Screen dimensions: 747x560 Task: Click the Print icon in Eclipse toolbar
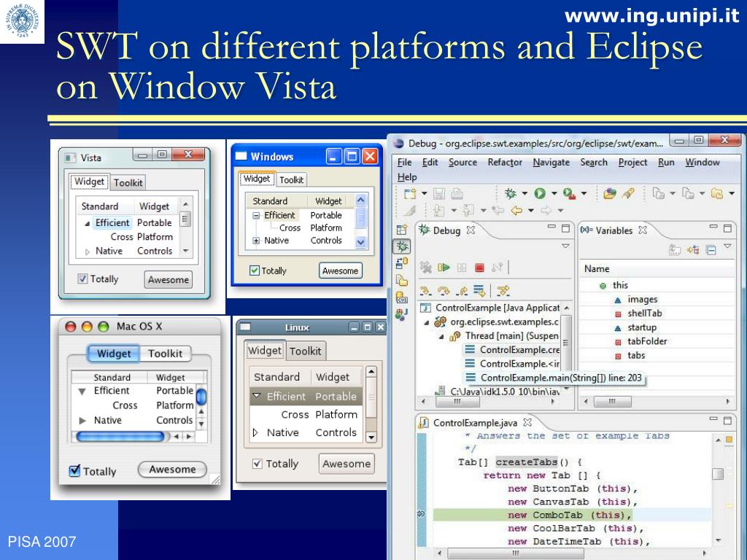457,193
